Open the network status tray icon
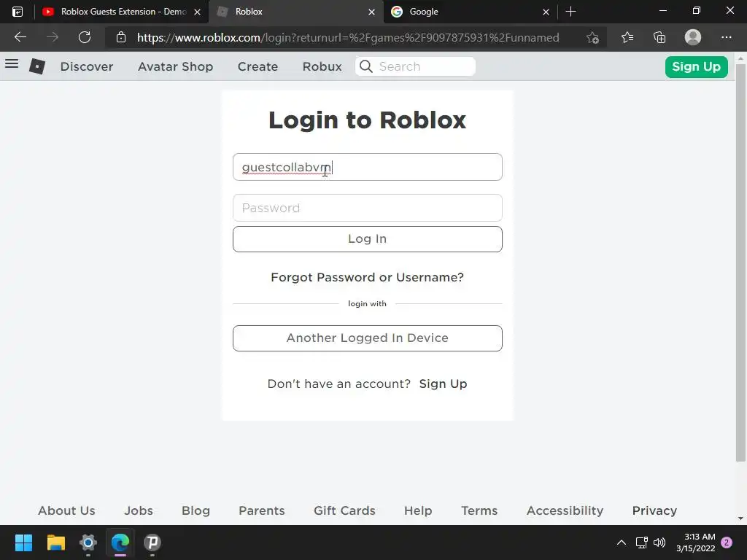Viewport: 747px width, 560px height. [642, 542]
